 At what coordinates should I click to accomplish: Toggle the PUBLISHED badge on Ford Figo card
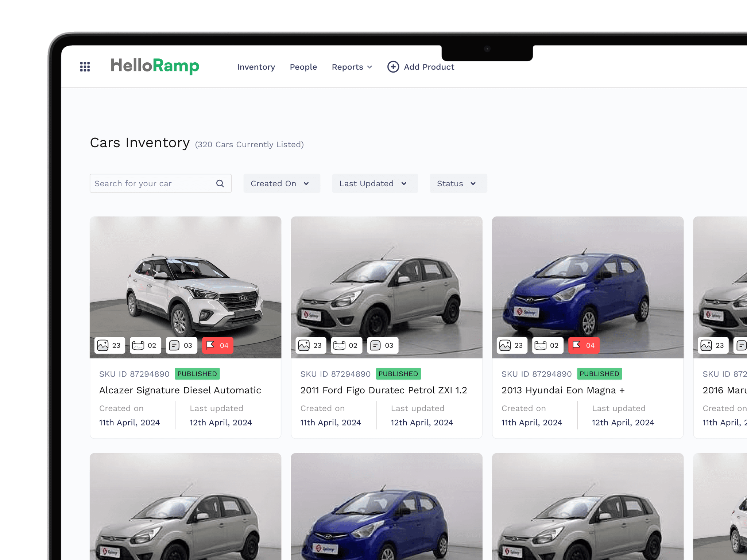click(398, 374)
